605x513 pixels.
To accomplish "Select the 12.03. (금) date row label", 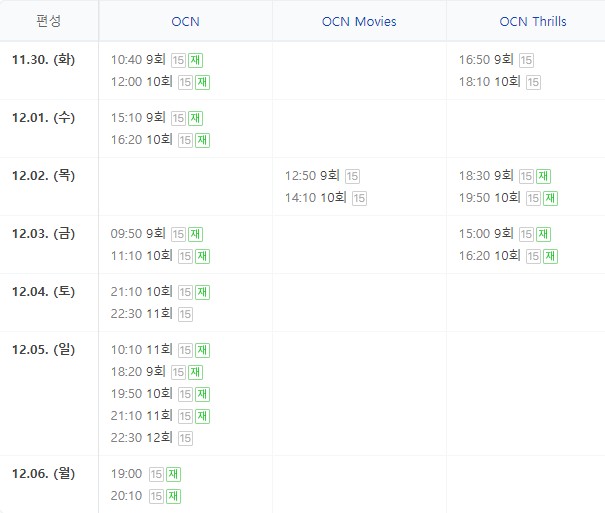I will click(43, 234).
